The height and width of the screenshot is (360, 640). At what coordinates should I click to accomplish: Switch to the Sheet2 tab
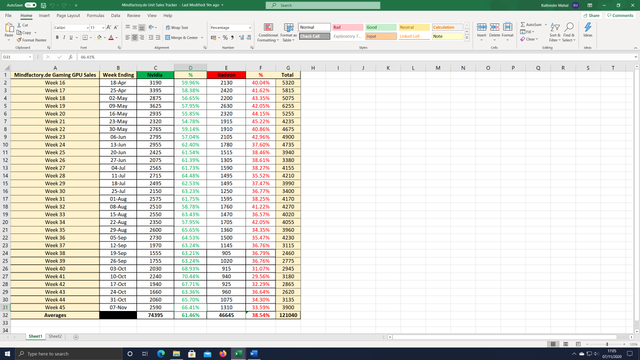55,337
